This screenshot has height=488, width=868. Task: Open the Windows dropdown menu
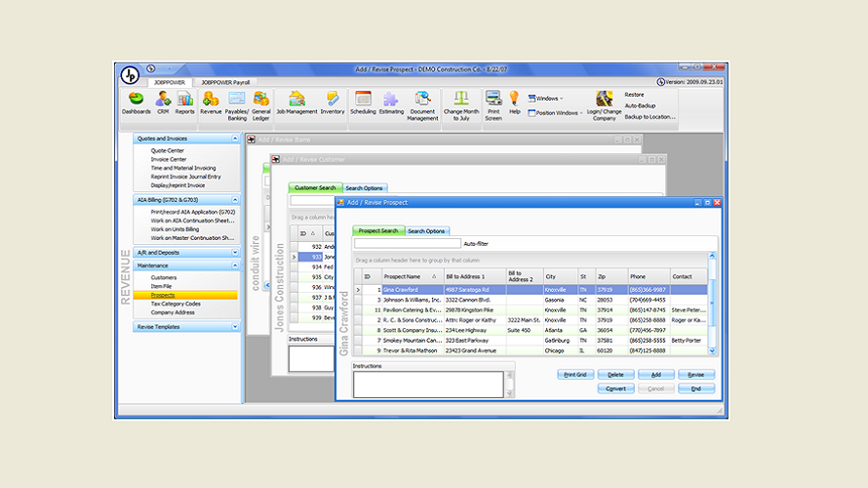[x=546, y=99]
